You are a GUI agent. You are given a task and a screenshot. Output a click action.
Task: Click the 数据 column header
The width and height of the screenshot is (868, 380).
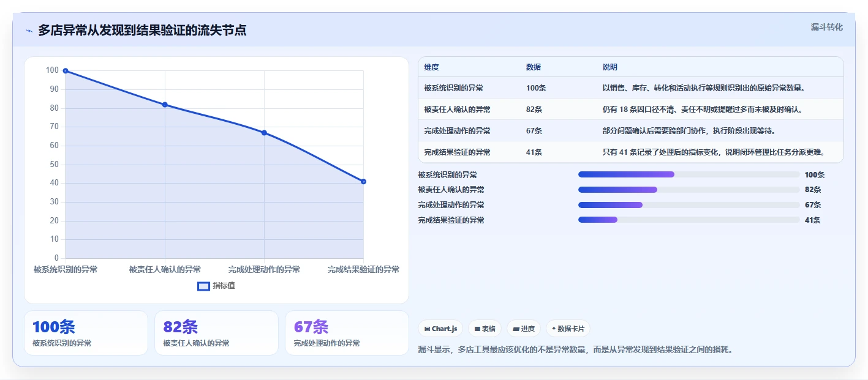tap(533, 67)
